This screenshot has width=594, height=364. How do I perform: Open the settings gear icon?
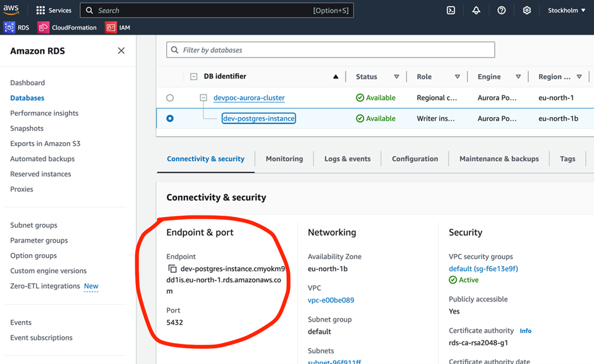point(526,10)
